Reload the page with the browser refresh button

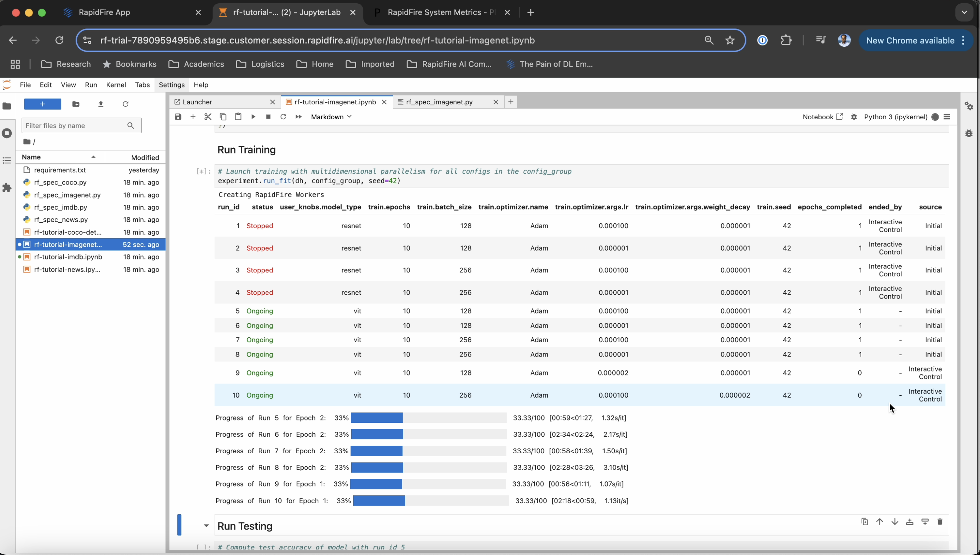point(59,40)
